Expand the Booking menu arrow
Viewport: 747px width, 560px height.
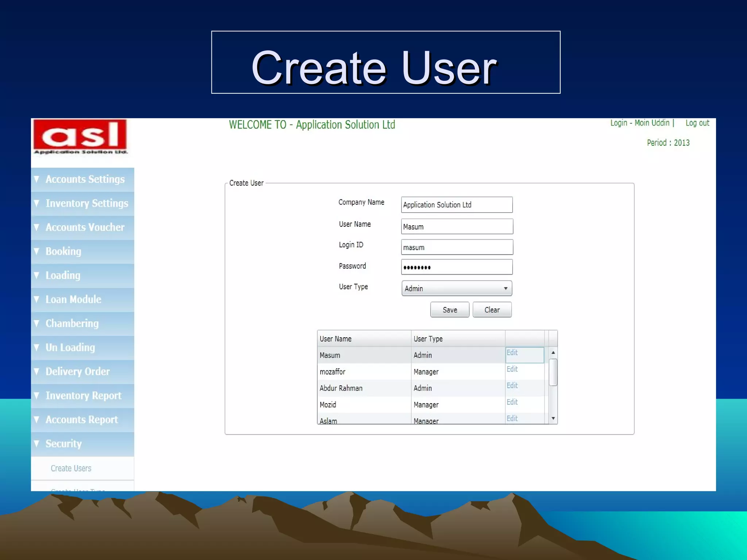tap(36, 252)
